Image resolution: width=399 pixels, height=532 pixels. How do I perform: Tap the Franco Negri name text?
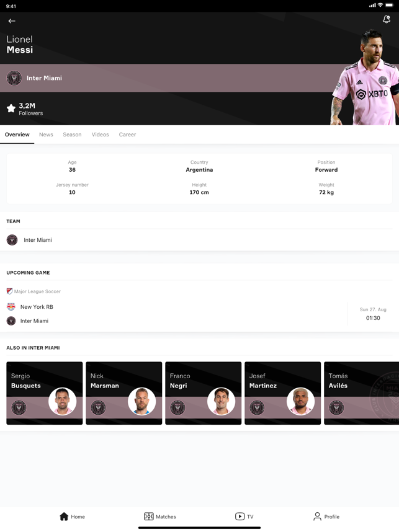point(180,381)
